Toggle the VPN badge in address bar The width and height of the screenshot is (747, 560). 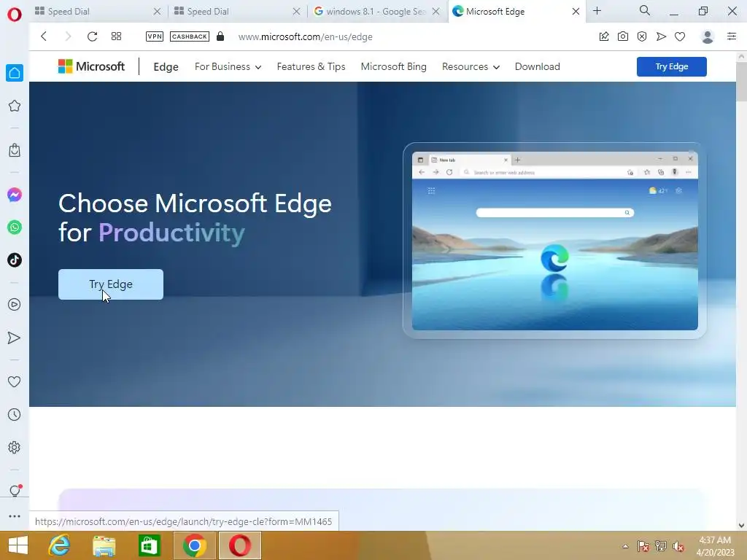point(155,36)
